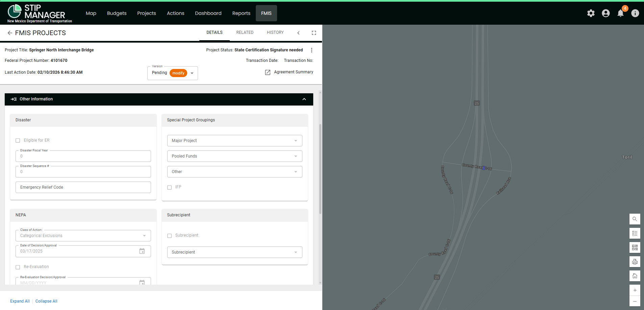Click the STIP Manager logo

coord(40,14)
